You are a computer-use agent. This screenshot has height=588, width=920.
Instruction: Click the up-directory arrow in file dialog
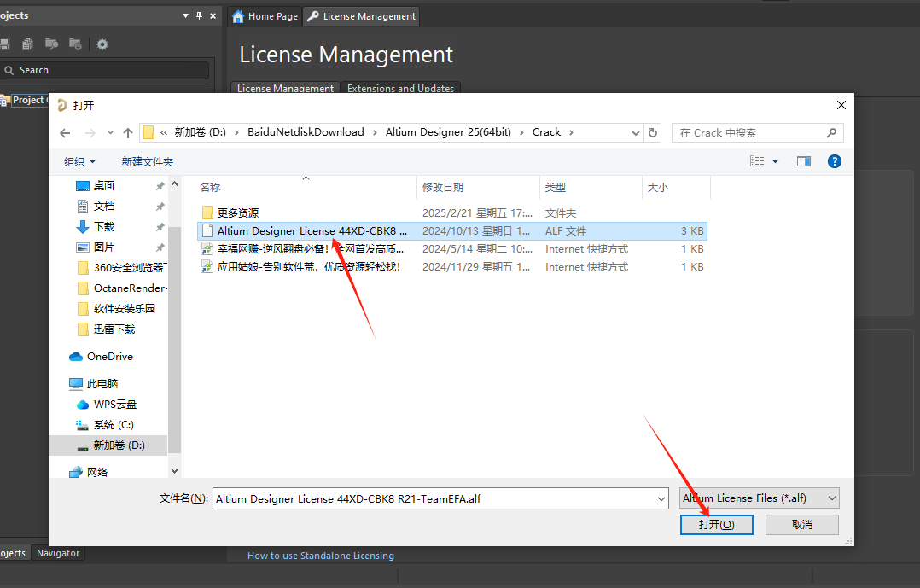coord(128,132)
